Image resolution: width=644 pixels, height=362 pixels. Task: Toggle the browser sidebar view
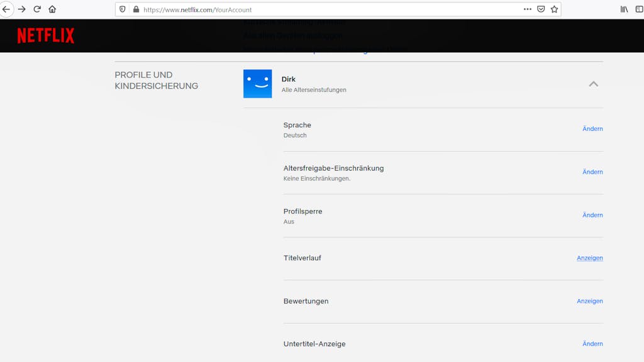639,9
